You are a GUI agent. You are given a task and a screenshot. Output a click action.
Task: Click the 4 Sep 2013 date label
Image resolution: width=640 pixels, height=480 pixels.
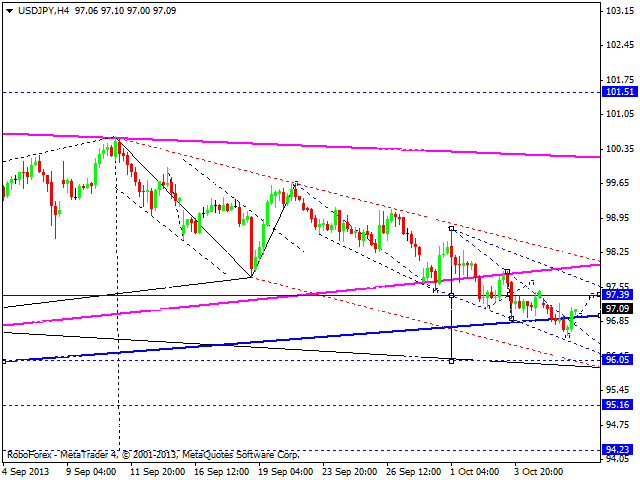(x=27, y=468)
